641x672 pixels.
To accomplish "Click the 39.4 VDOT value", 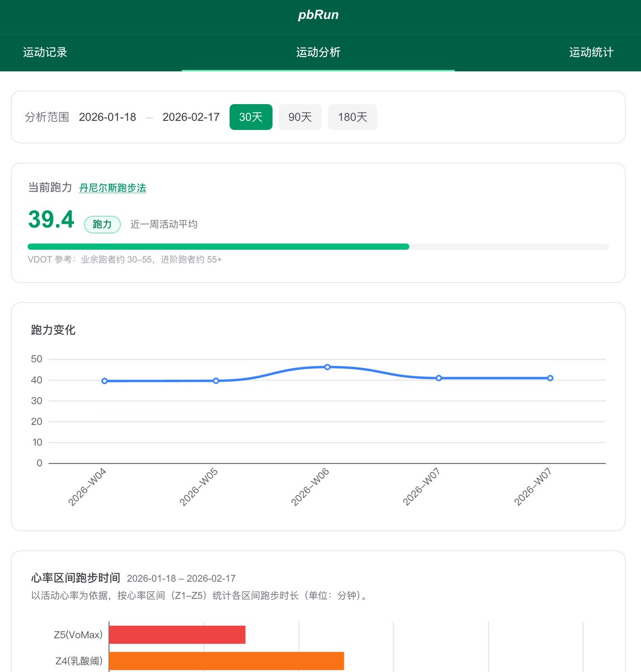I will click(51, 220).
